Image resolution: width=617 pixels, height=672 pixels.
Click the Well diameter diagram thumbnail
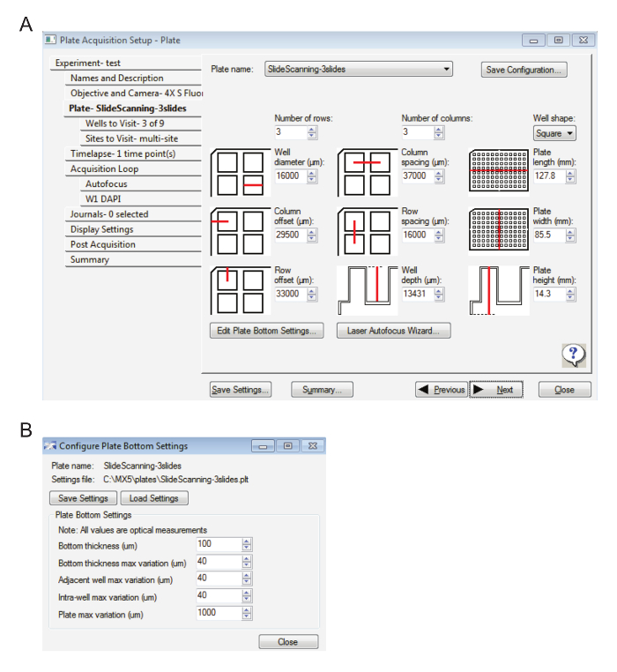(241, 173)
